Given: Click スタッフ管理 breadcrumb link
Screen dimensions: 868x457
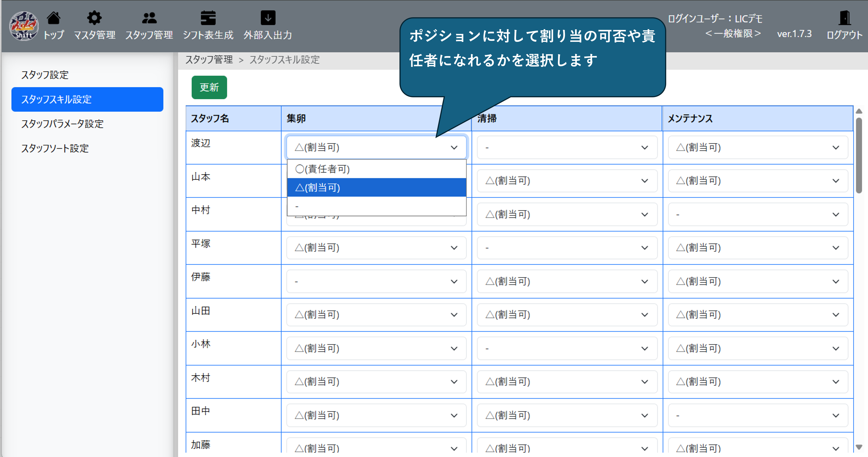Looking at the screenshot, I should [x=209, y=60].
